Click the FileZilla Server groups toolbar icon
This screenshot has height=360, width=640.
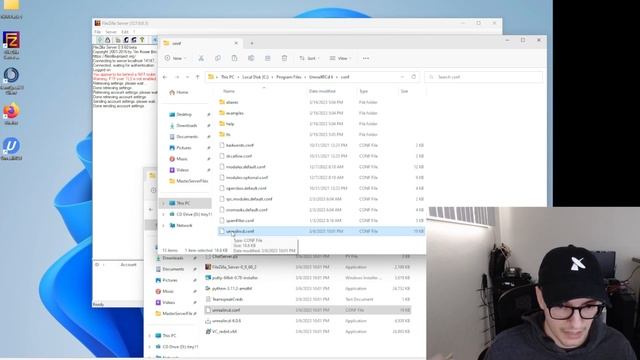coord(134,40)
